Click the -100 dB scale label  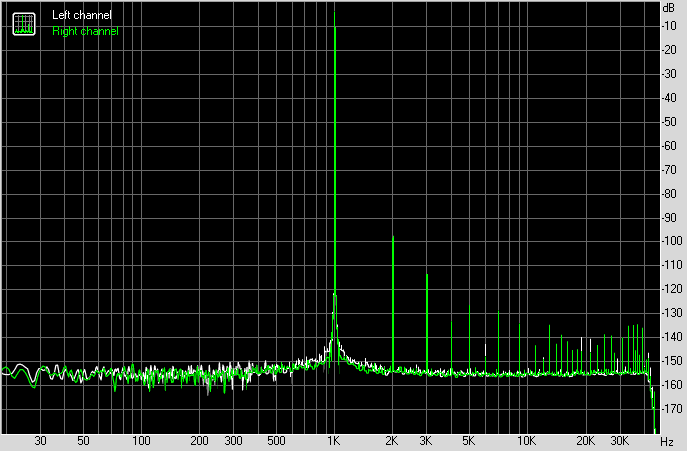pyautogui.click(x=672, y=241)
